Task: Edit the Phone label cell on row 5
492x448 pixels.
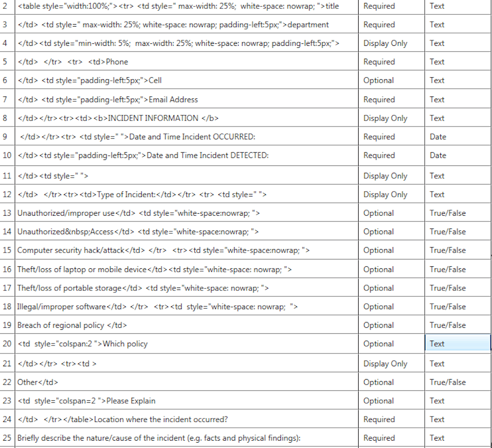Action: coord(187,62)
